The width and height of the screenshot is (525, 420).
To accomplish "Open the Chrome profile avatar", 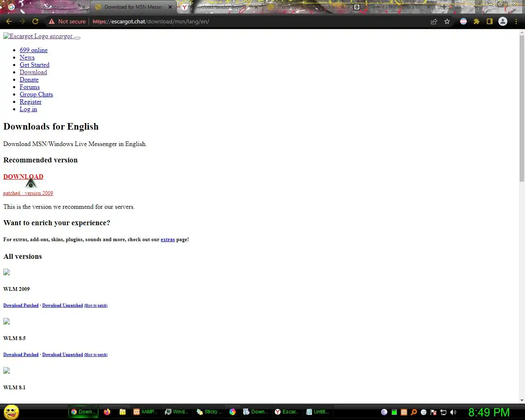I will coord(503,21).
